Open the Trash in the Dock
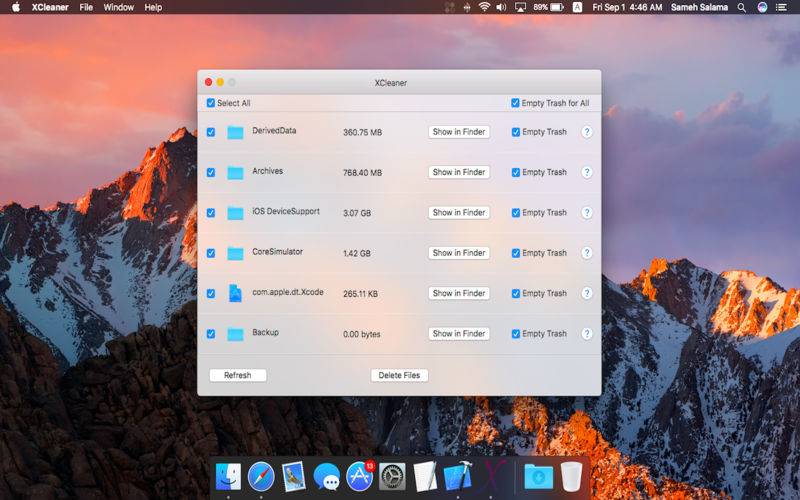800x500 pixels. click(571, 477)
